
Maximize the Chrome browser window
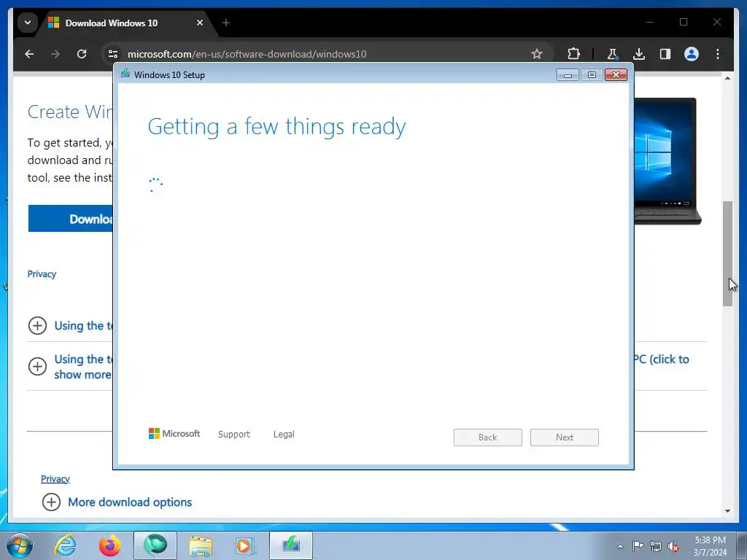[x=684, y=22]
